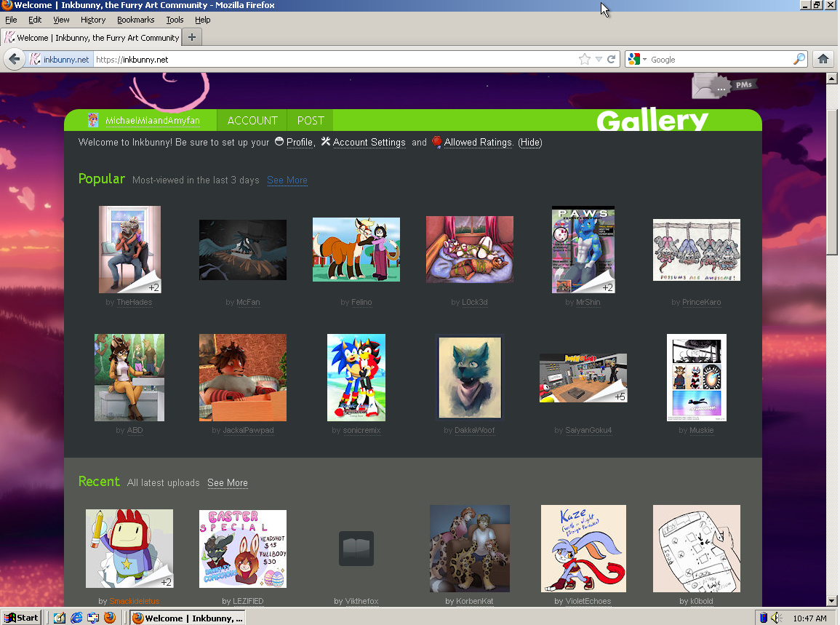The height and width of the screenshot is (625, 840).
Task: Click Hide to dismiss welcome message
Action: (530, 142)
